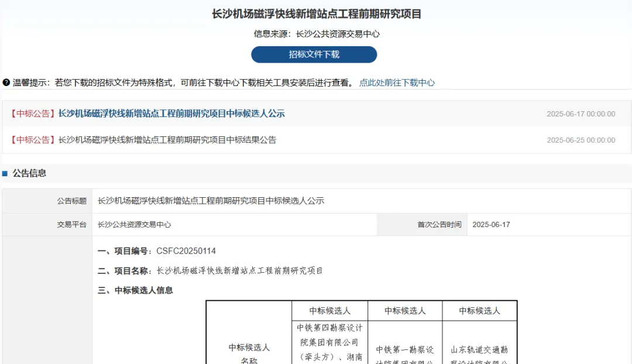Image resolution: width=632 pixels, height=364 pixels.
Task: Click the 山东轨道交通勘察设计院 cell
Action: [480, 342]
